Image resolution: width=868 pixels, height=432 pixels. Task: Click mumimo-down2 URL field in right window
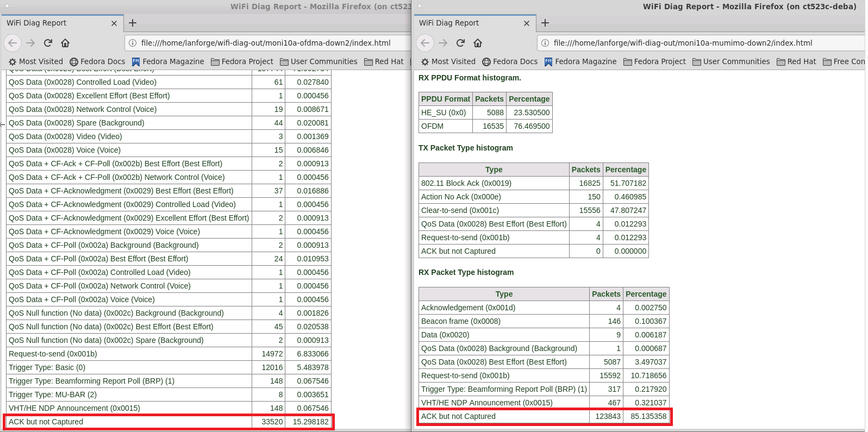(701, 43)
